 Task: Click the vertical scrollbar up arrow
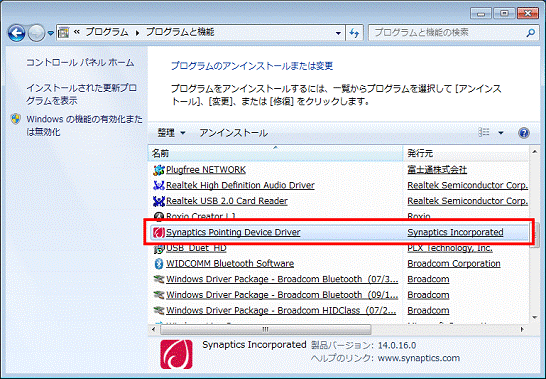[x=535, y=152]
